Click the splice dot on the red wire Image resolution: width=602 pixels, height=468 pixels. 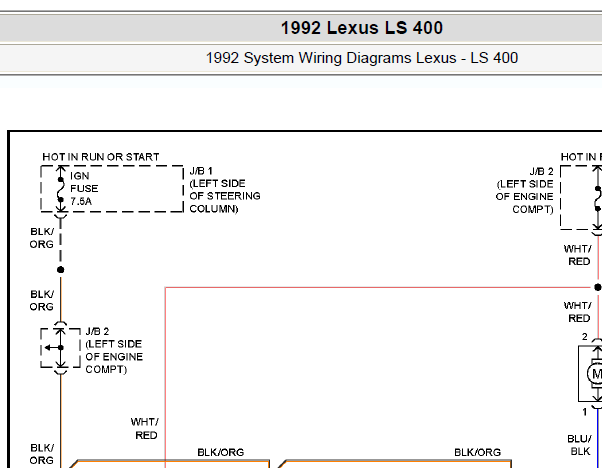pyautogui.click(x=596, y=284)
